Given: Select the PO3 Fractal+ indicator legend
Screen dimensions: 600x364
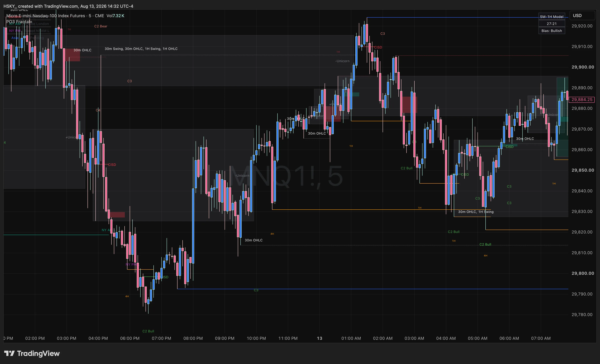Looking at the screenshot, I should point(19,22).
